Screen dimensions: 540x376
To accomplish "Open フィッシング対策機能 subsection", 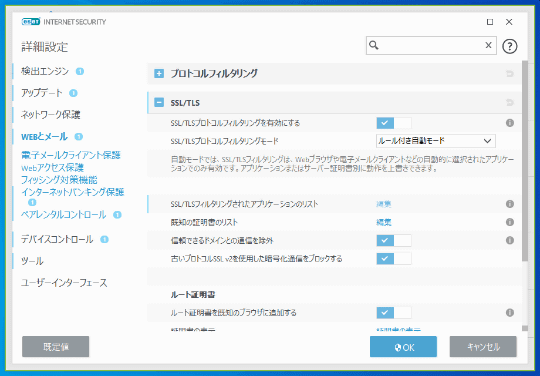I will pyautogui.click(x=59, y=180).
